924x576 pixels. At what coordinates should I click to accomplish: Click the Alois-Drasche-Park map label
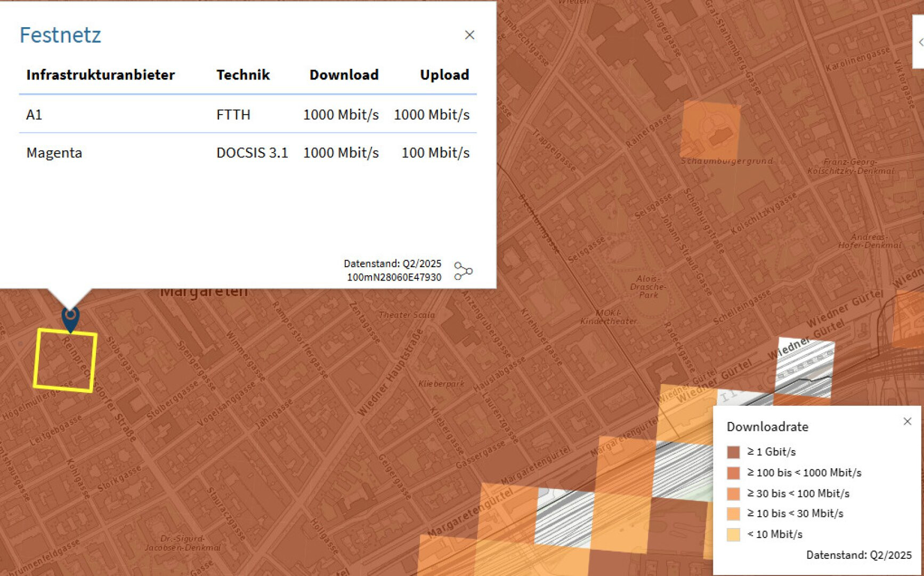[x=649, y=287]
